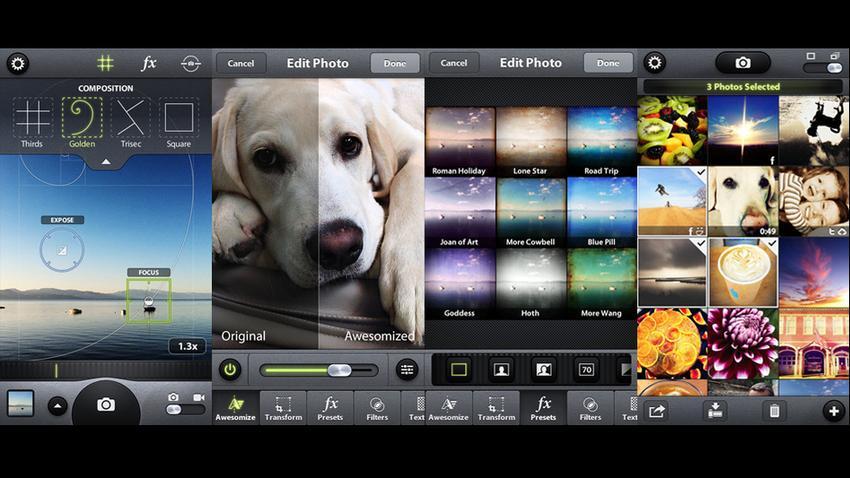
Task: Expand the options arrow beside the shutter
Action: tap(57, 406)
